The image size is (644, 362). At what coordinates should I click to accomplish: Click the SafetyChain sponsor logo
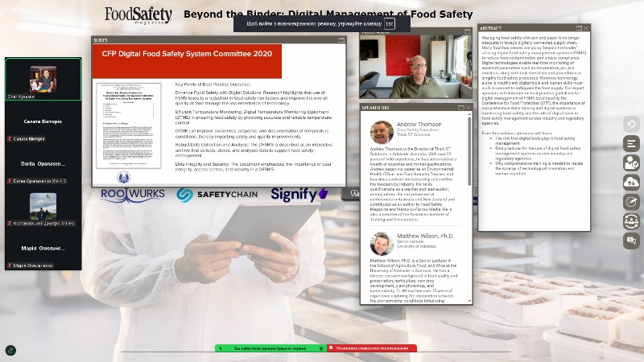(x=217, y=195)
